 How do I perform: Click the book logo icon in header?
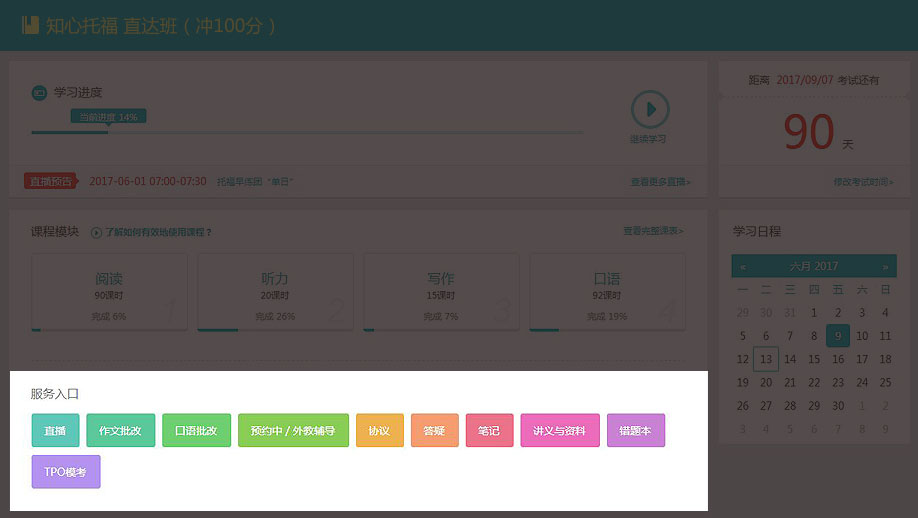point(30,25)
